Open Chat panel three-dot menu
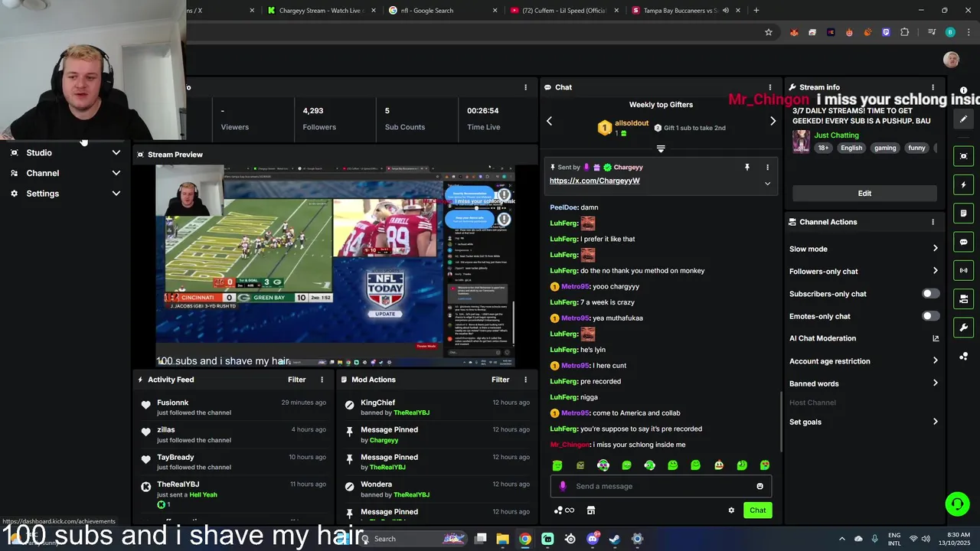Screen dimensions: 980x551 pos(770,87)
